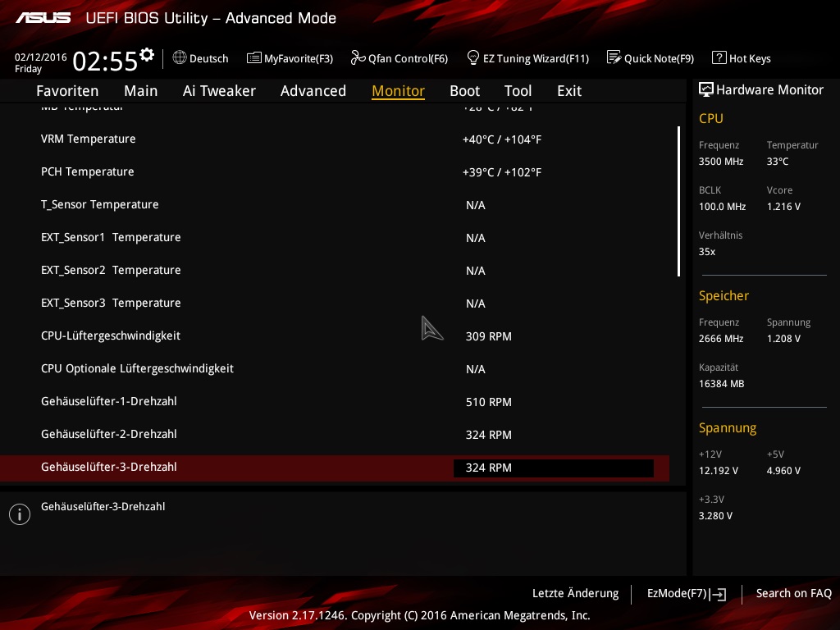Open the Boot tab
Viewport: 840px width, 630px height.
pos(465,91)
